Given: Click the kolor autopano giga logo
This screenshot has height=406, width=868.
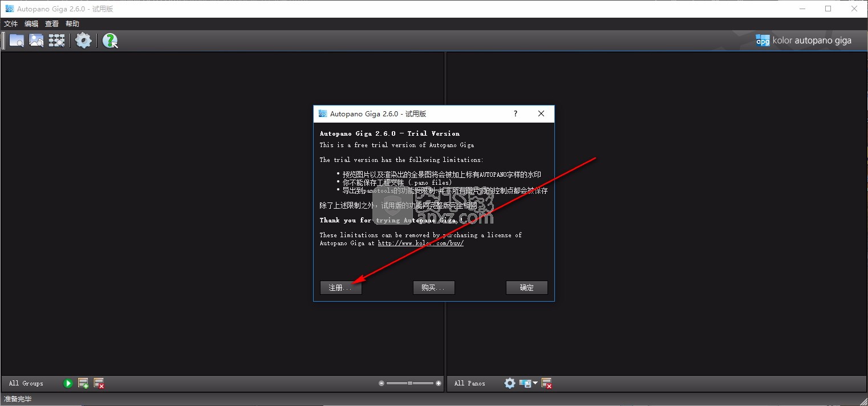Looking at the screenshot, I should pyautogui.click(x=804, y=40).
